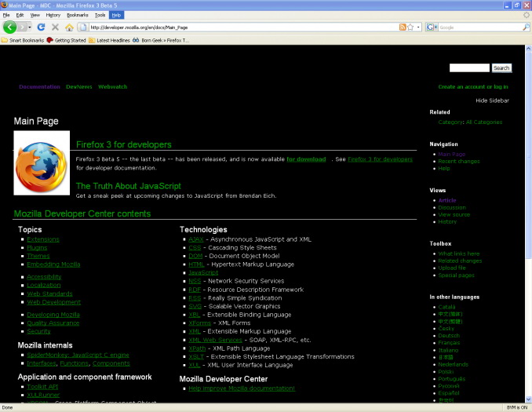Open the back/forward history dropdown arrow

click(x=30, y=27)
